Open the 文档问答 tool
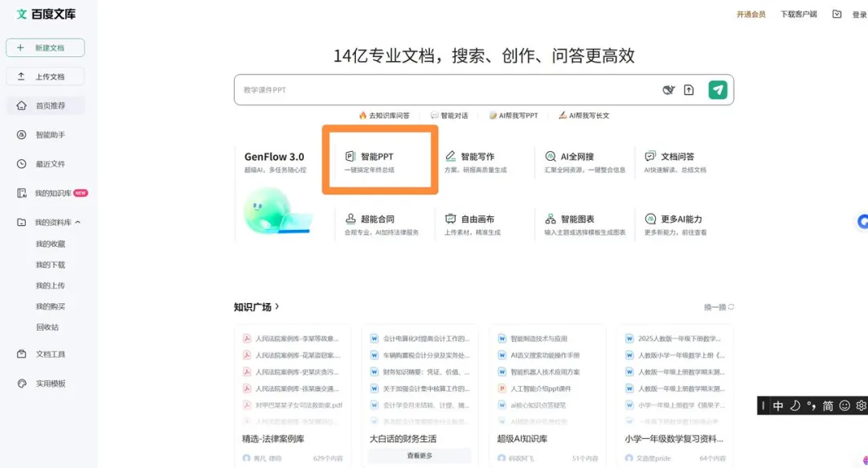This screenshot has height=468, width=868. click(x=675, y=162)
